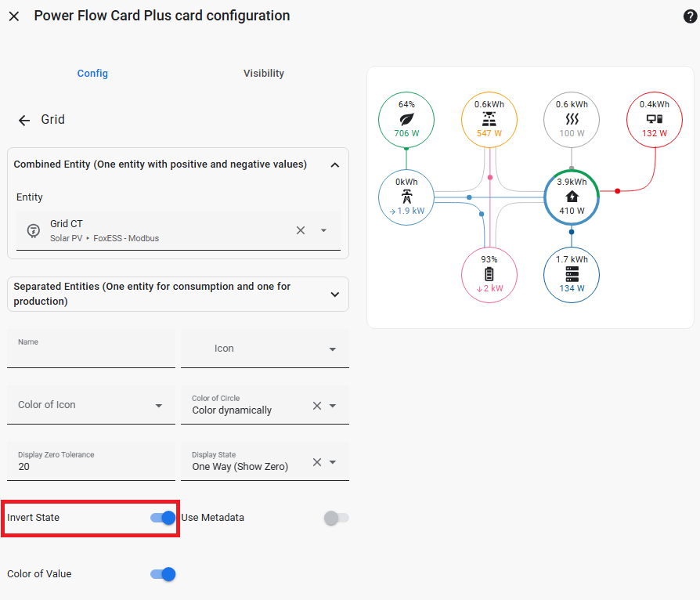Go back using the Grid arrow
Viewport: 700px width, 600px height.
[24, 120]
